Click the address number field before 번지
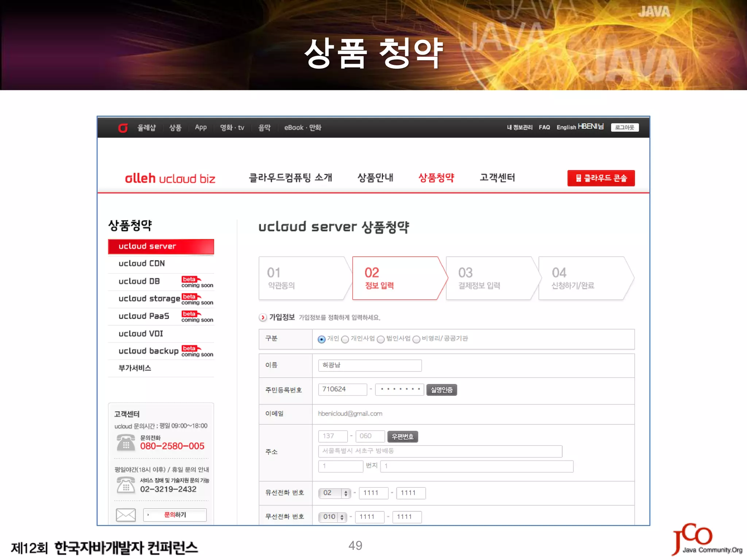 [x=341, y=466]
